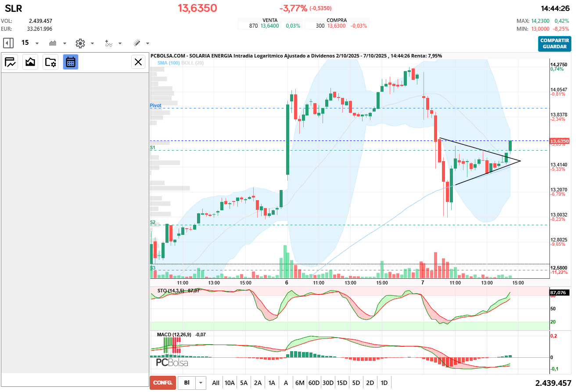This screenshot has height=392, width=578.
Task: Toggle the SMA (100) indicator label
Action: (169, 63)
